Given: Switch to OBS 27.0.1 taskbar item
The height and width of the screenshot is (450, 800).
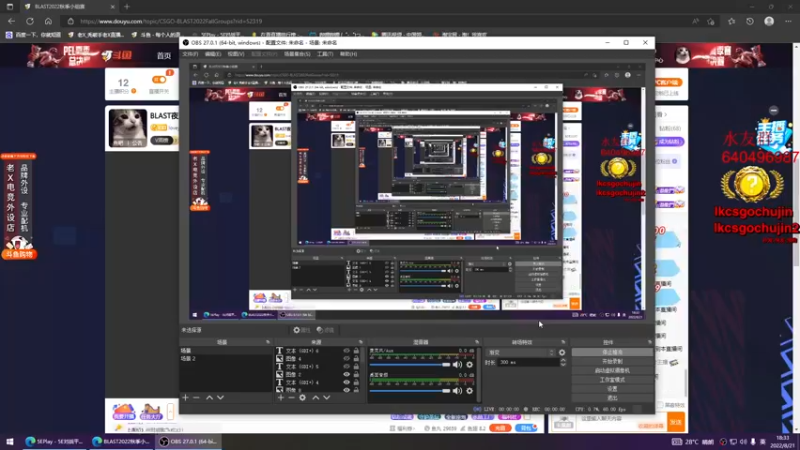Looking at the screenshot, I should [188, 441].
